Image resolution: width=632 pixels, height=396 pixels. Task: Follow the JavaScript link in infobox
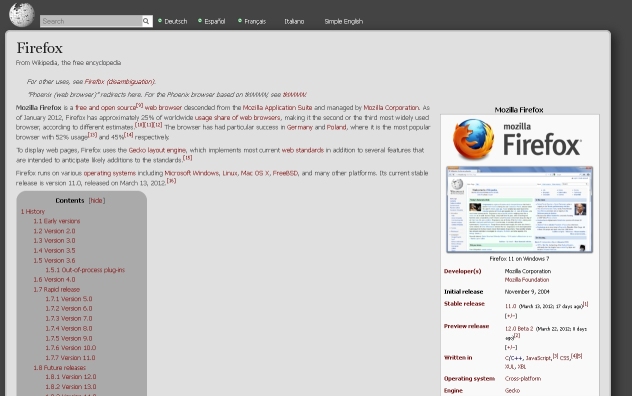(x=538, y=358)
